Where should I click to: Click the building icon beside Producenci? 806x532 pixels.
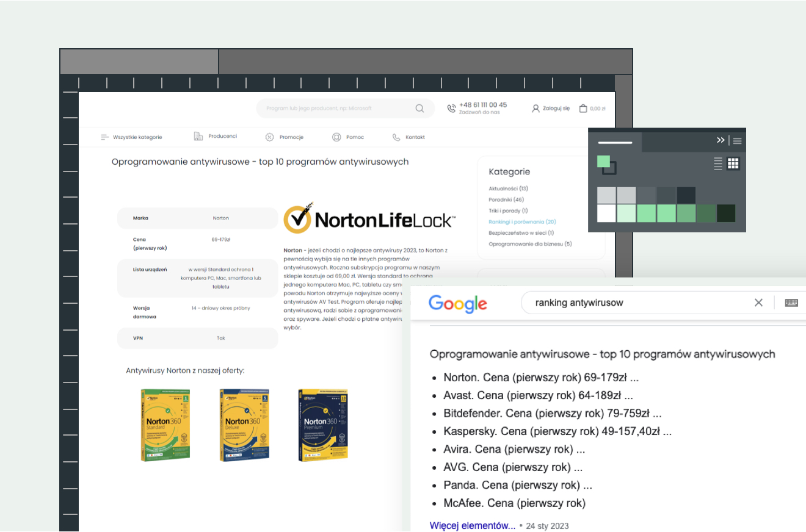click(198, 137)
